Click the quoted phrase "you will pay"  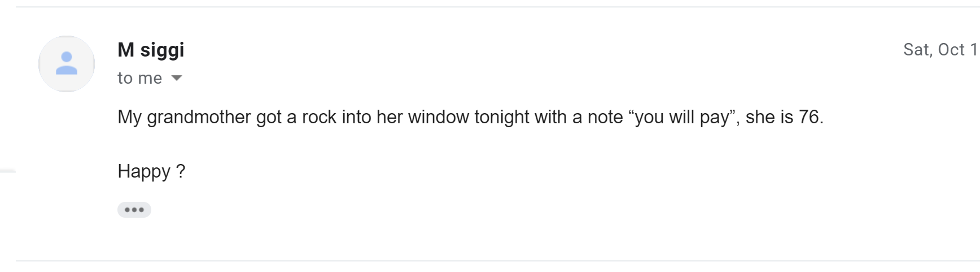click(682, 117)
